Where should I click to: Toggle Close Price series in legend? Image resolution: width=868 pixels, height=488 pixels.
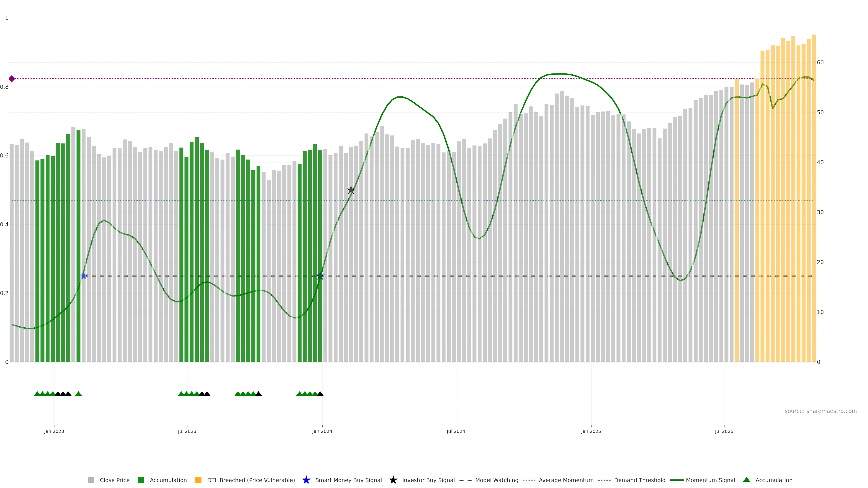(x=114, y=480)
